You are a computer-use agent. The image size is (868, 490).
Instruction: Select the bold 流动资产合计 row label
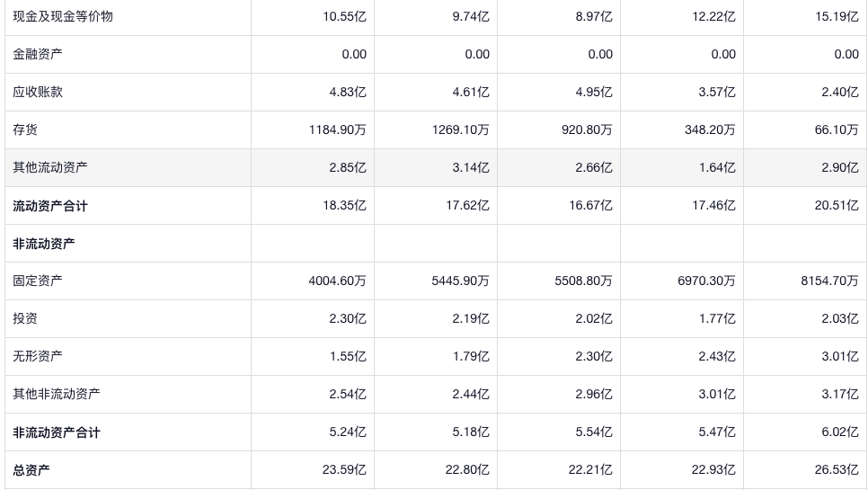coord(50,206)
